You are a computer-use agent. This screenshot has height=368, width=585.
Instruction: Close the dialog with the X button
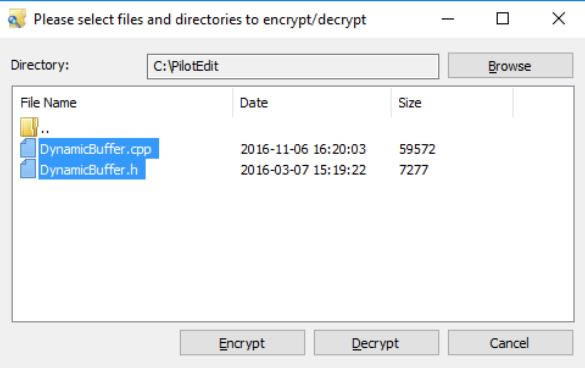pos(559,18)
